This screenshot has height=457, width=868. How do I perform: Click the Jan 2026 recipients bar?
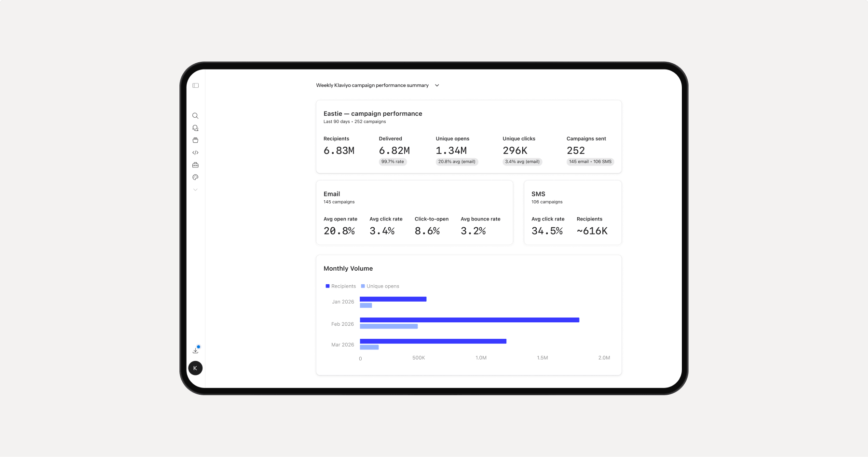(x=393, y=299)
